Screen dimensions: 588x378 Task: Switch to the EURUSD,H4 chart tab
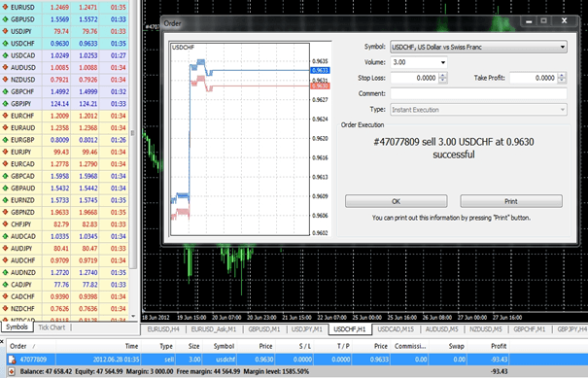163,329
